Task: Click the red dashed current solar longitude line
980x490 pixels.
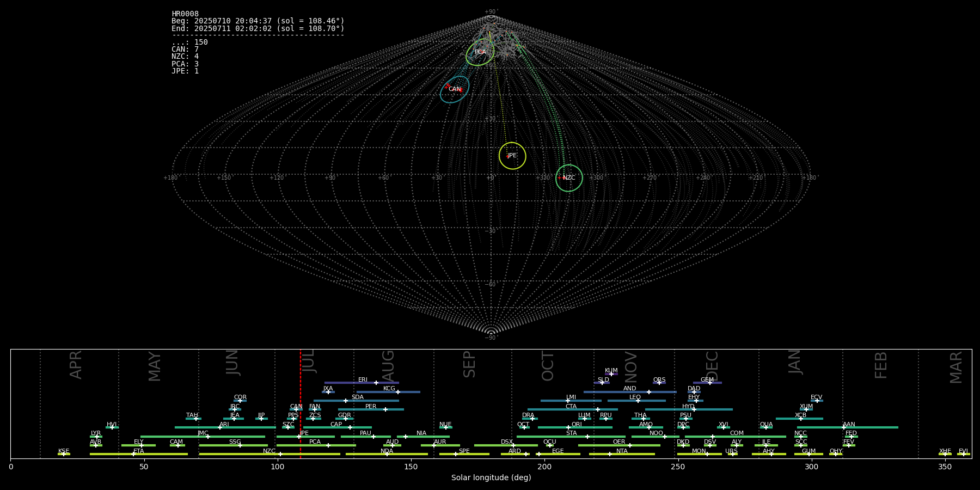Action: tap(301, 403)
